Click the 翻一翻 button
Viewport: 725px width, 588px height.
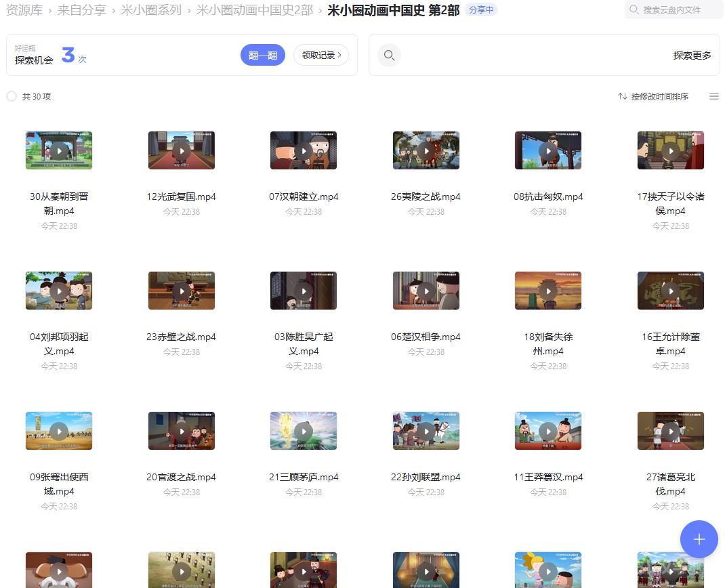[263, 55]
